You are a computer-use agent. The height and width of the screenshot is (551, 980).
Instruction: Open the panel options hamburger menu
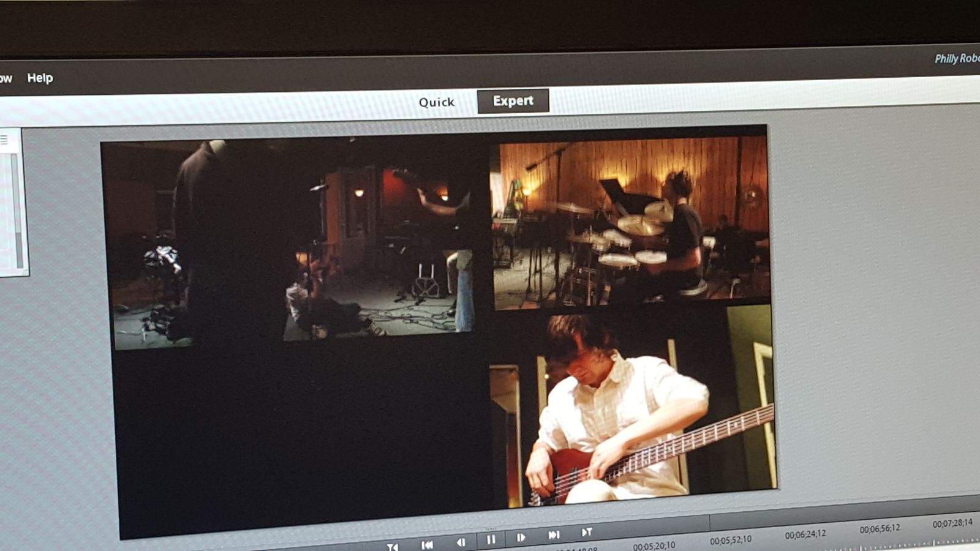(x=4, y=140)
